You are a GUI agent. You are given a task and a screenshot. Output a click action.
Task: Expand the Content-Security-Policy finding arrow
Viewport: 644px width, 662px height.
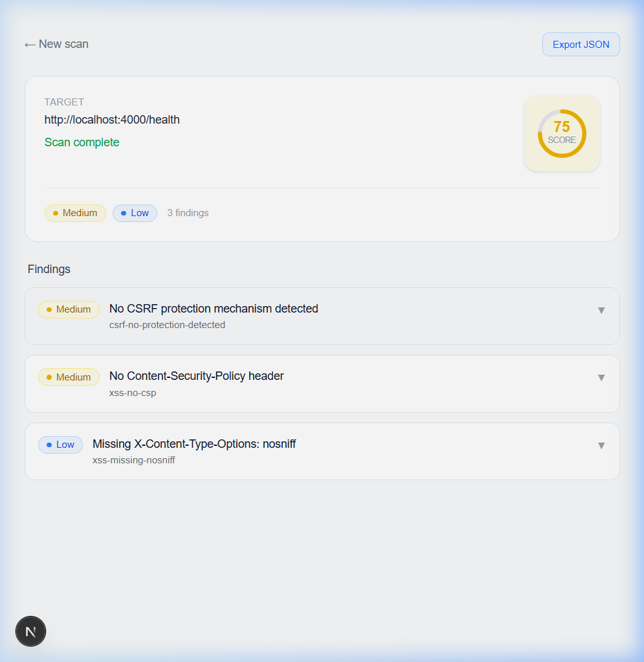pos(601,378)
